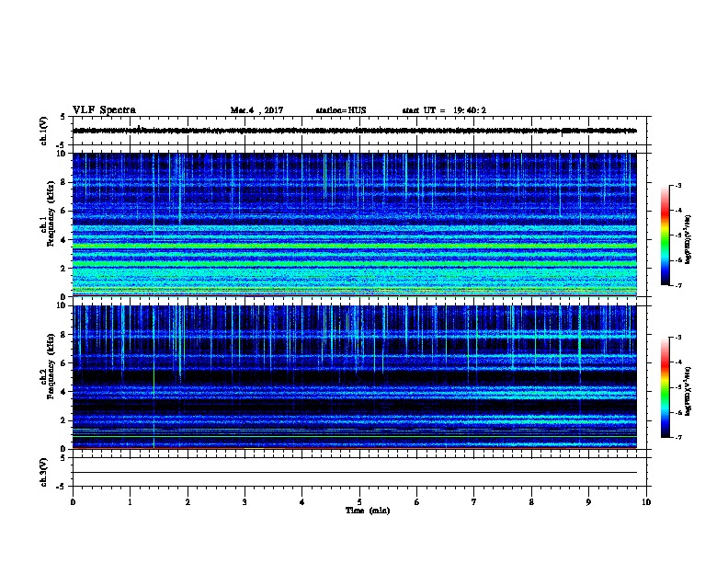Click the time axis tick label 3
The image size is (728, 563).
click(x=245, y=502)
